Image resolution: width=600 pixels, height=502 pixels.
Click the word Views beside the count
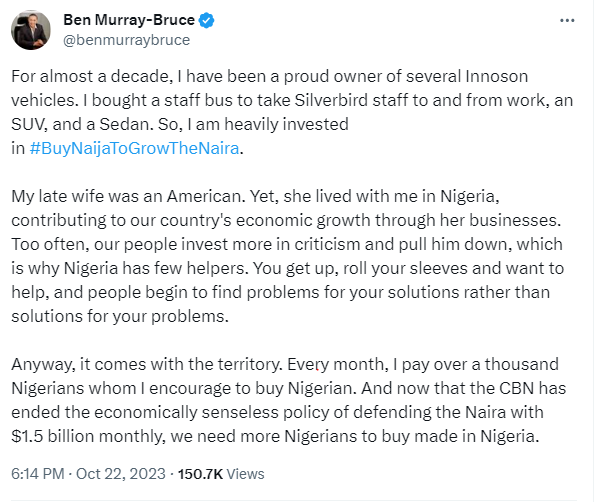[x=245, y=474]
